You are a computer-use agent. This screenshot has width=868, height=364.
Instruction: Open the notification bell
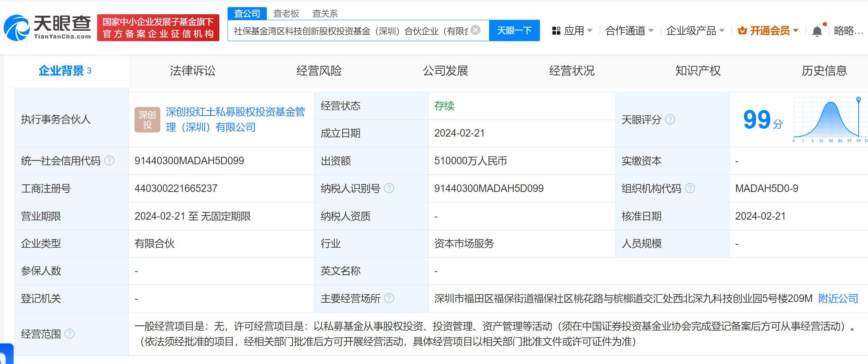click(x=818, y=31)
